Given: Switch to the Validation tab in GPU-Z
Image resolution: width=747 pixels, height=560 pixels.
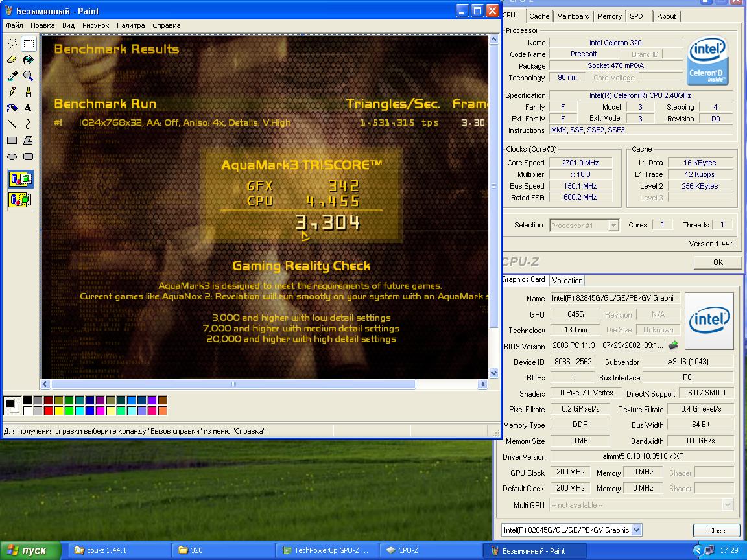Looking at the screenshot, I should [567, 281].
